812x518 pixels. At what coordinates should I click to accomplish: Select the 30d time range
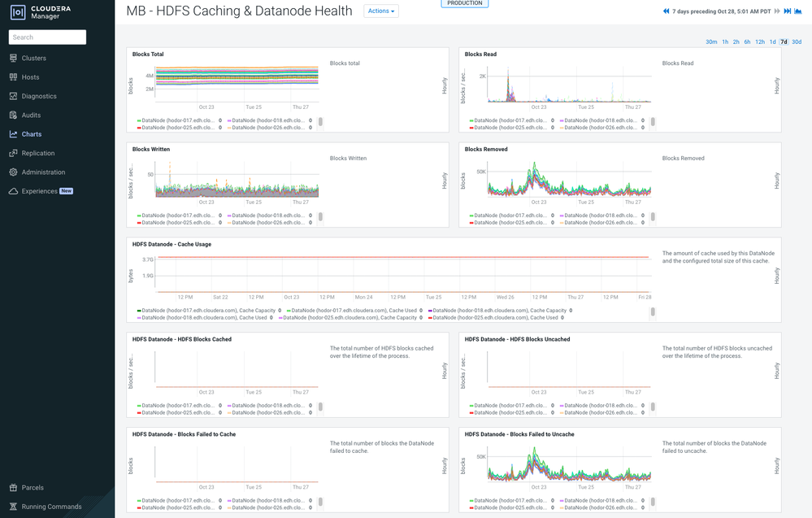(x=797, y=42)
